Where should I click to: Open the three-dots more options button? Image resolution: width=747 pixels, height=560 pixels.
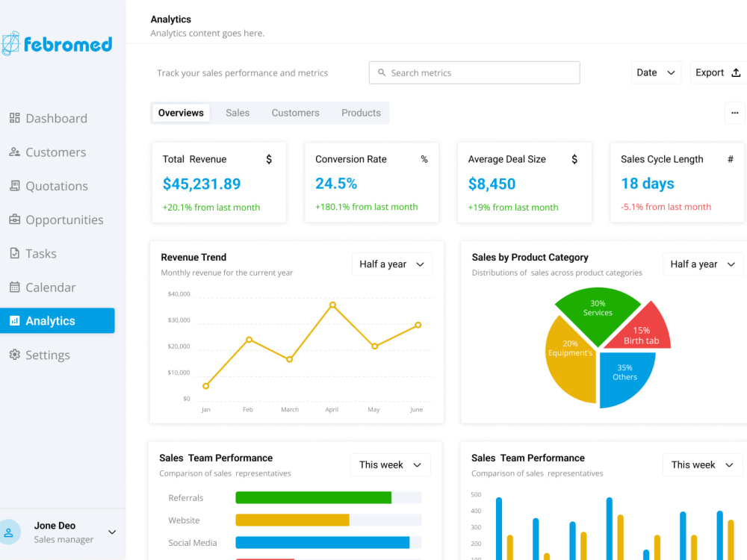coord(734,113)
